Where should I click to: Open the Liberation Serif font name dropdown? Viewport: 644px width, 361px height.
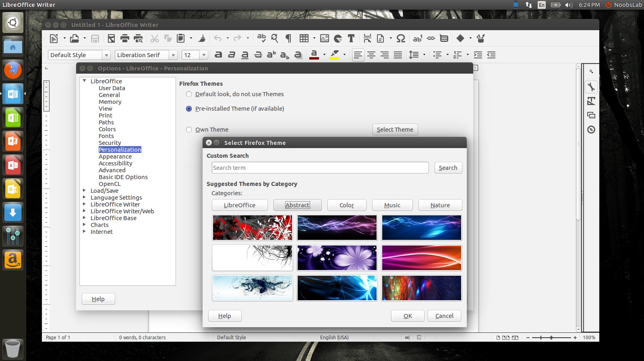coord(174,55)
